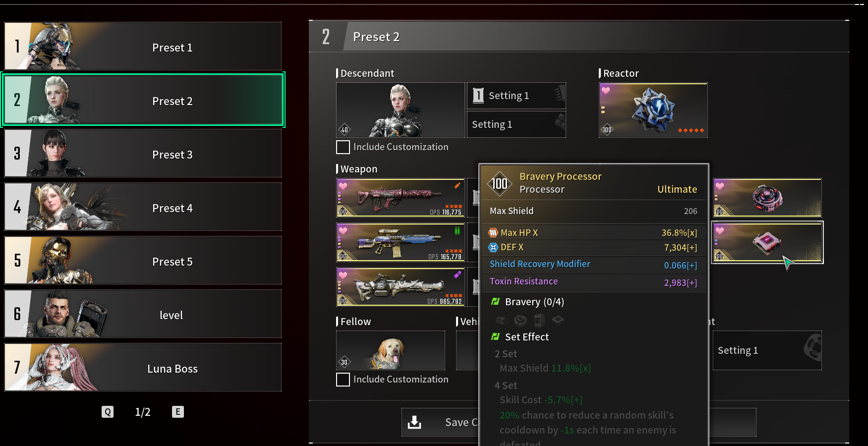Select the third weapon launcher slot
The height and width of the screenshot is (446, 868).
coord(401,287)
